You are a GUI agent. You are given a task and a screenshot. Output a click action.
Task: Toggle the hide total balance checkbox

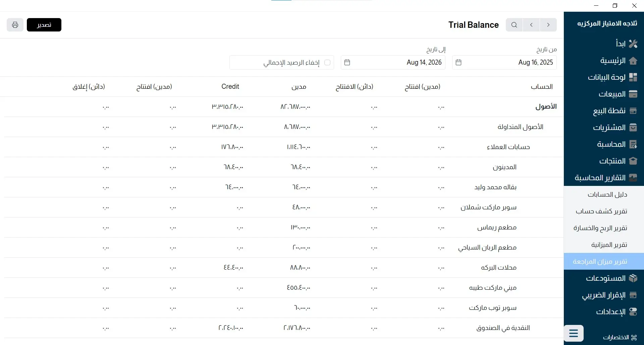coord(327,63)
